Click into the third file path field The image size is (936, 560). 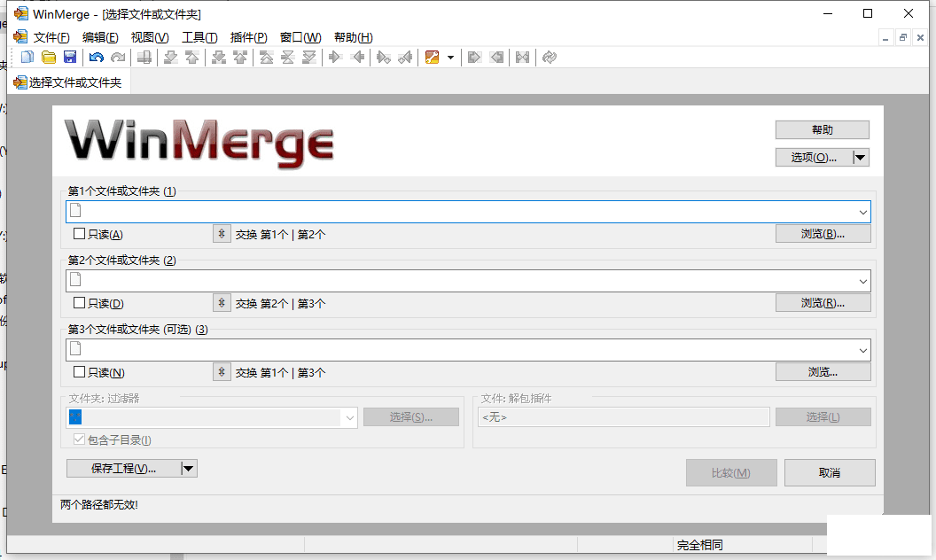pyautogui.click(x=468, y=351)
